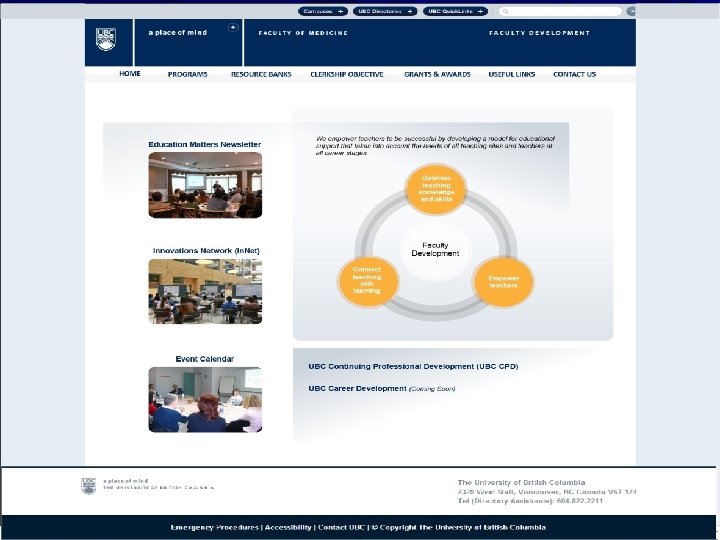Viewport: 720px width, 540px height.
Task: Open the Campuses dropdown
Action: [x=323, y=11]
